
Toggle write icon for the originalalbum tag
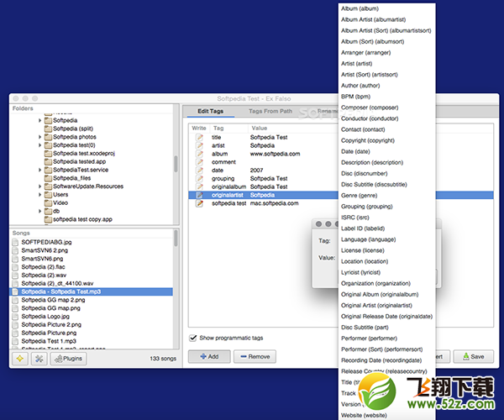point(200,186)
